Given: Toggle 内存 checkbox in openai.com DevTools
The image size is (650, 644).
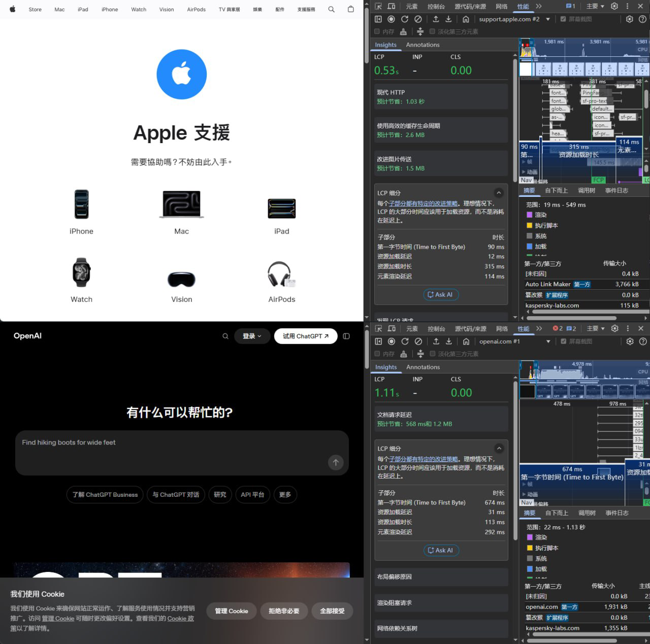Looking at the screenshot, I should 377,354.
